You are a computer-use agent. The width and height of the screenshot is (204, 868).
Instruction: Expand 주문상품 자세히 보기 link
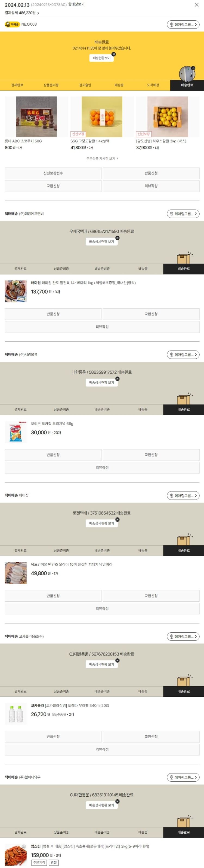point(102,158)
